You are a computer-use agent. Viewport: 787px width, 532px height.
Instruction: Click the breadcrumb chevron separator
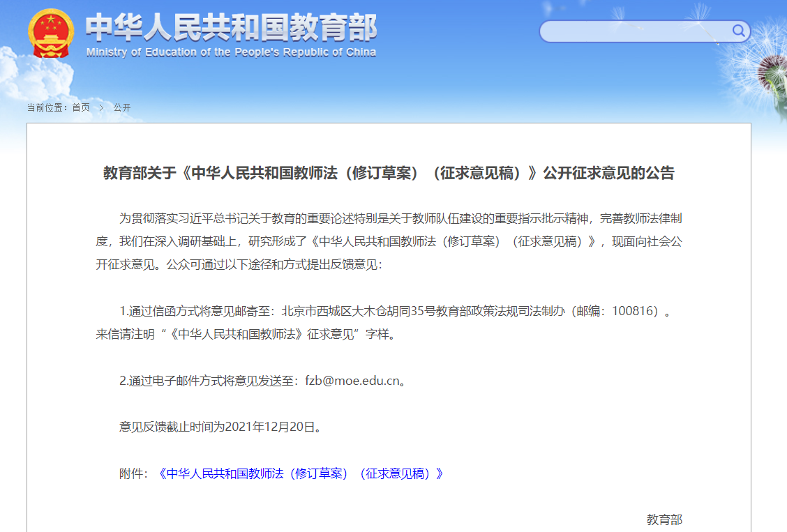coord(101,107)
